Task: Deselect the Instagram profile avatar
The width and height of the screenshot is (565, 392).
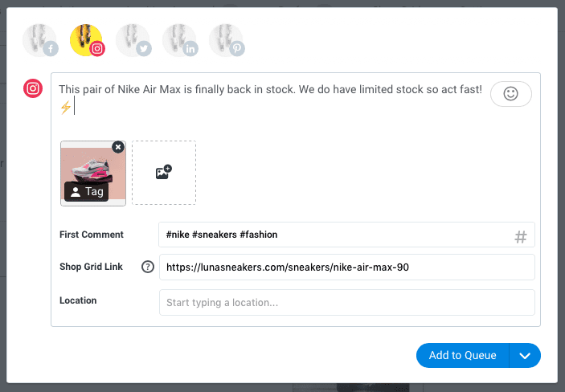Action: click(x=87, y=40)
